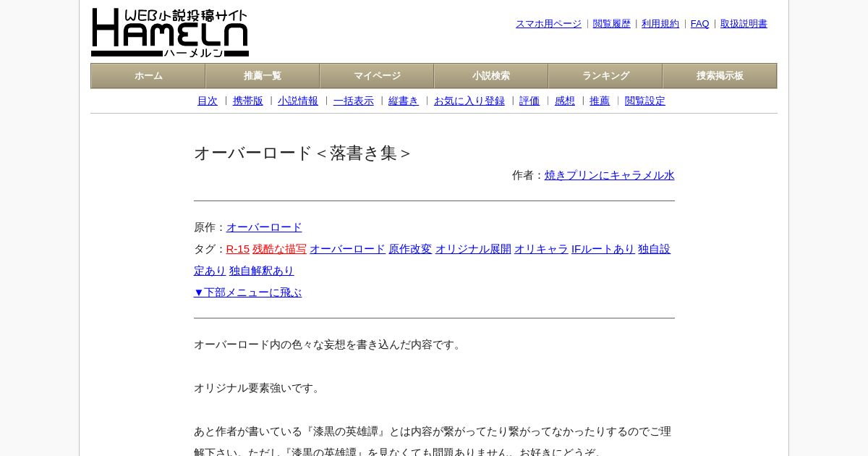Open the 利用規約 link
868x456 pixels.
[x=660, y=24]
